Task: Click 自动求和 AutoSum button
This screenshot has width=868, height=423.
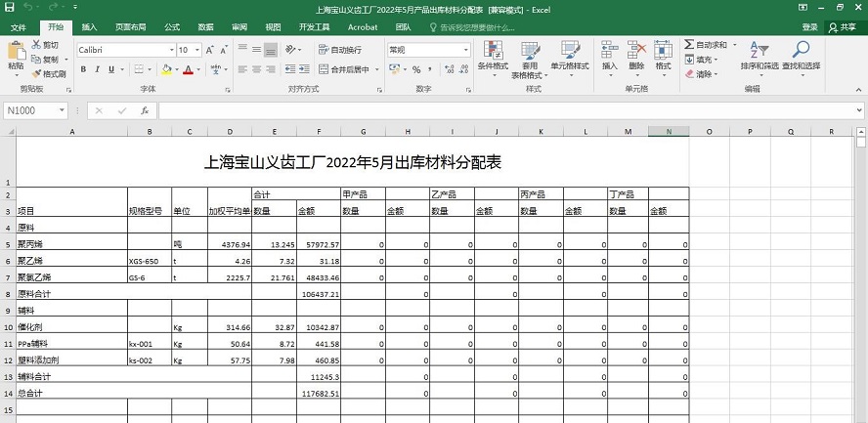Action: (x=706, y=45)
